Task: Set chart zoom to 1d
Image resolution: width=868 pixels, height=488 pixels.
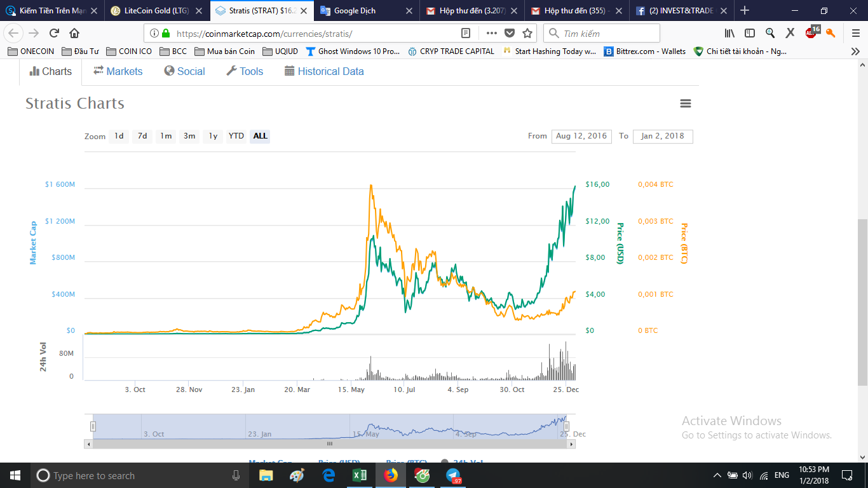Action: click(x=119, y=136)
